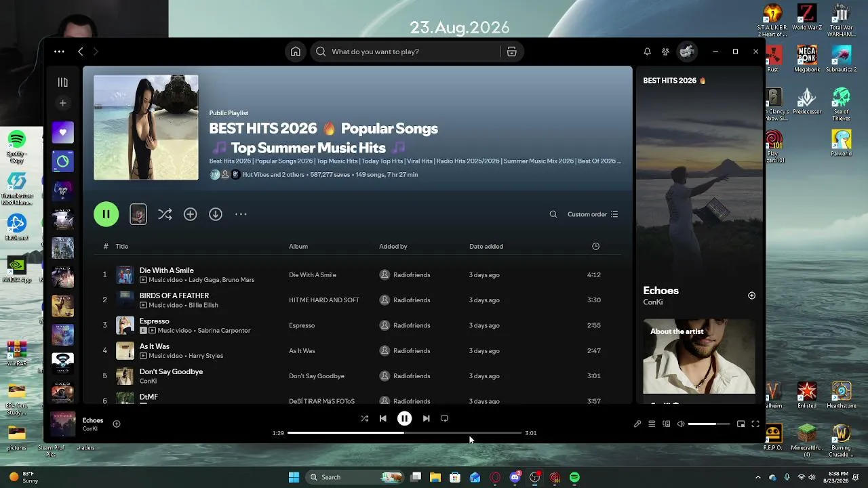
Task: Pause playback in the player bar
Action: (404, 419)
